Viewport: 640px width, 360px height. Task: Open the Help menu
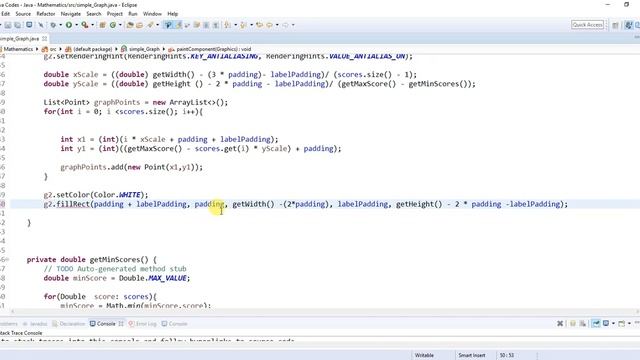point(173,13)
